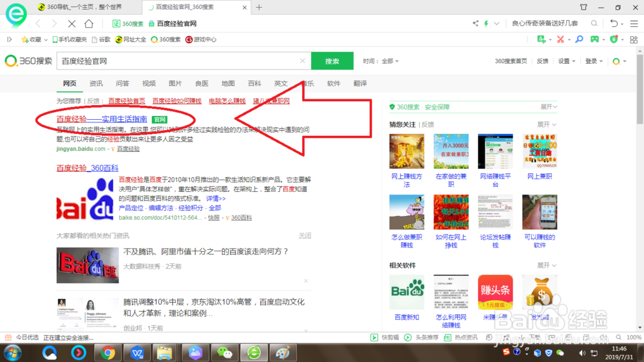The width and height of the screenshot is (644, 362).
Task: Open 手机收藏夹 in bookmarks bar
Action: 70,39
